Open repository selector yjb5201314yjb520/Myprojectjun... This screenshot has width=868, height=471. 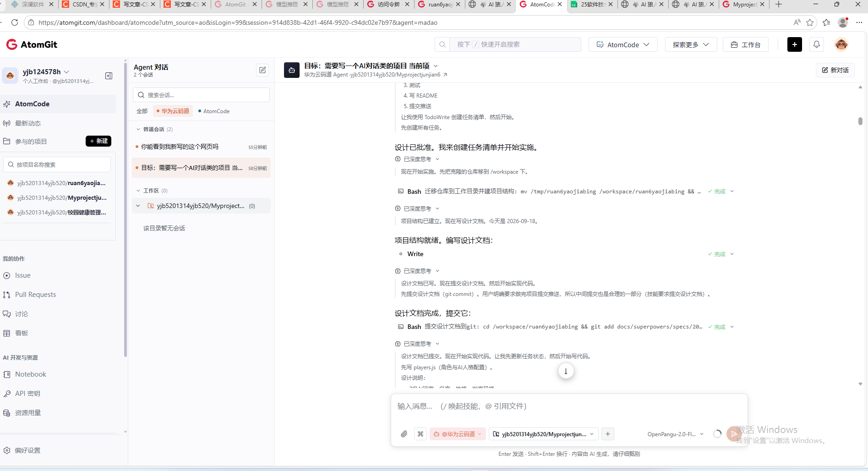pyautogui.click(x=544, y=434)
